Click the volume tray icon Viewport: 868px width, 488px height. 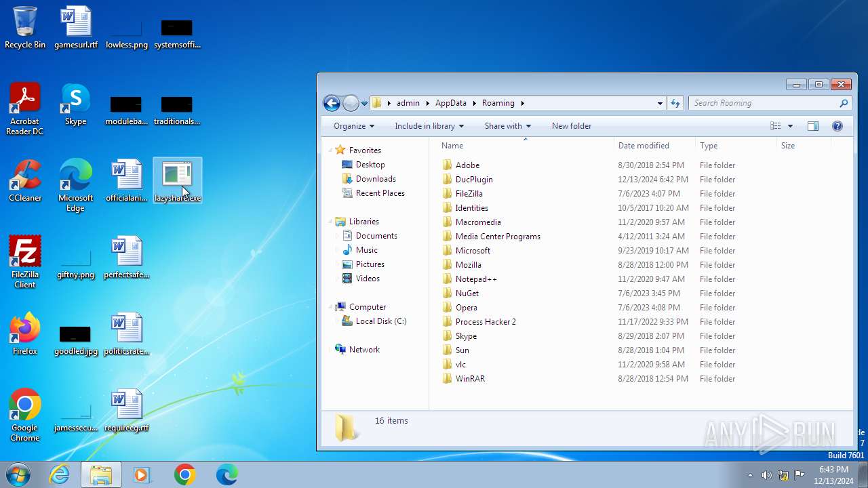[x=766, y=475]
